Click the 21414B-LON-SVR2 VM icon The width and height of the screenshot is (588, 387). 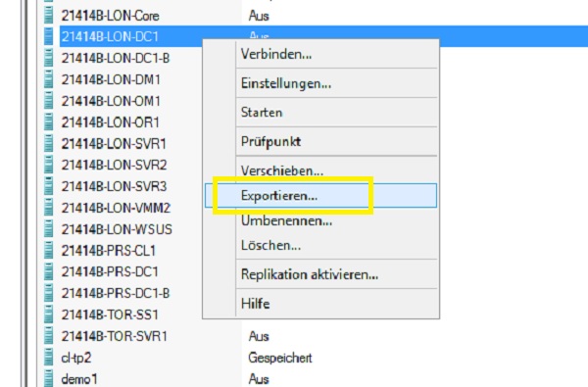coord(48,165)
